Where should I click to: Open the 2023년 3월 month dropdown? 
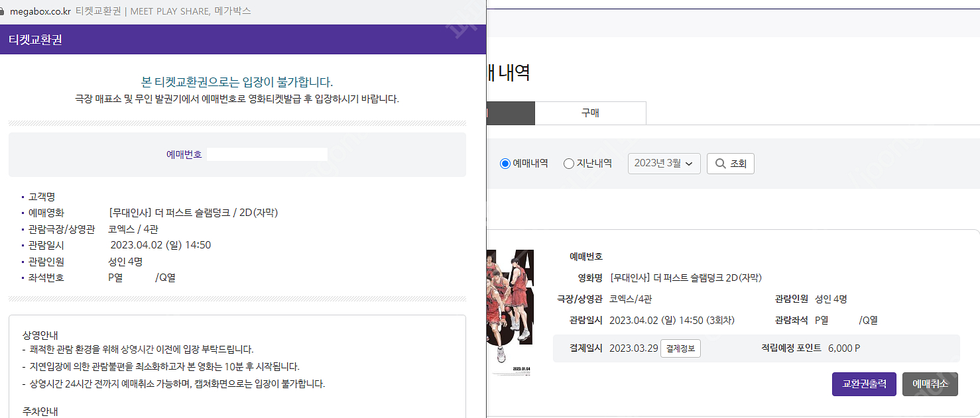coord(664,164)
